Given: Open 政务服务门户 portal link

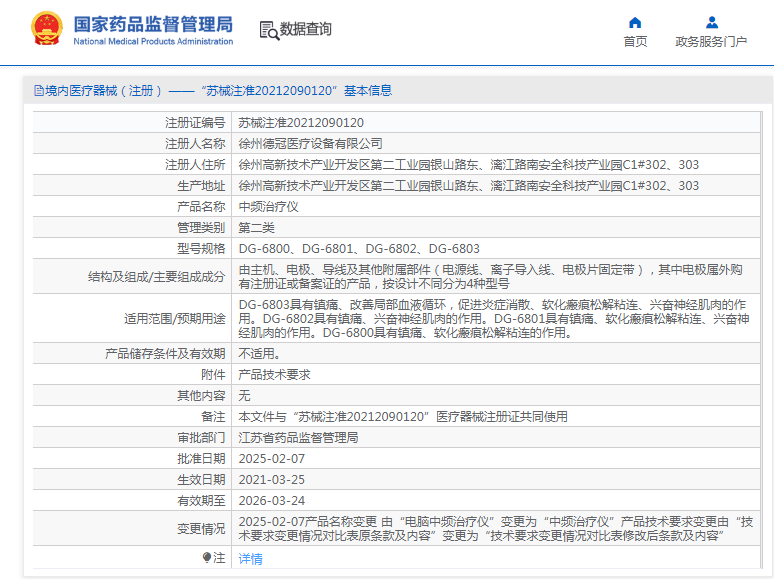Looking at the screenshot, I should click(711, 41).
